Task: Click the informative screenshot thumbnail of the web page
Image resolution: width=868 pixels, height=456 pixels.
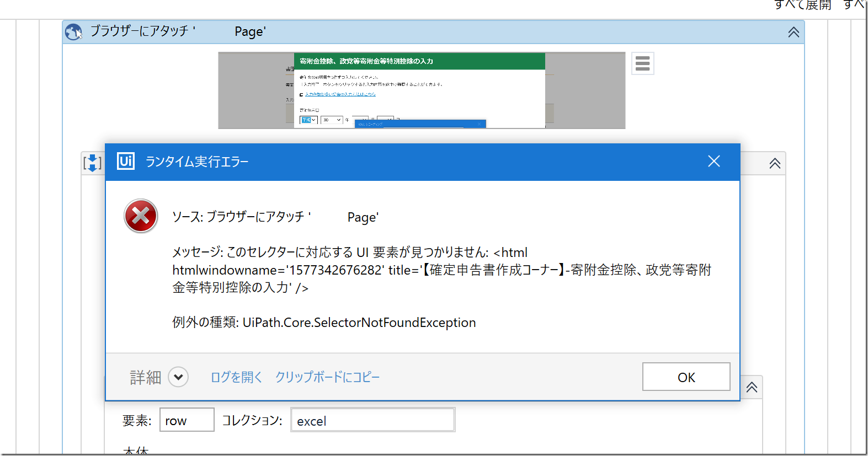Action: pyautogui.click(x=421, y=90)
